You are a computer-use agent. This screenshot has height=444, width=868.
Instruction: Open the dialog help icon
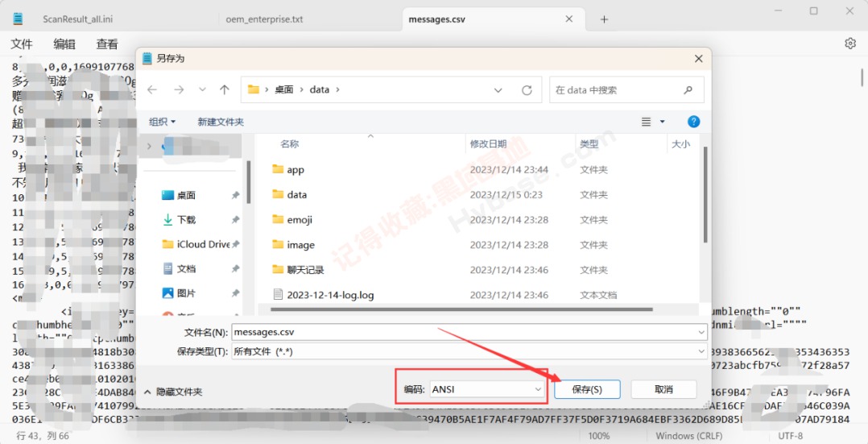[x=693, y=122]
